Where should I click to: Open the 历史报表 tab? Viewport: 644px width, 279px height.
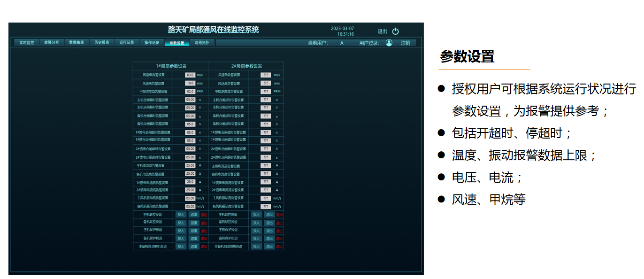(x=102, y=43)
